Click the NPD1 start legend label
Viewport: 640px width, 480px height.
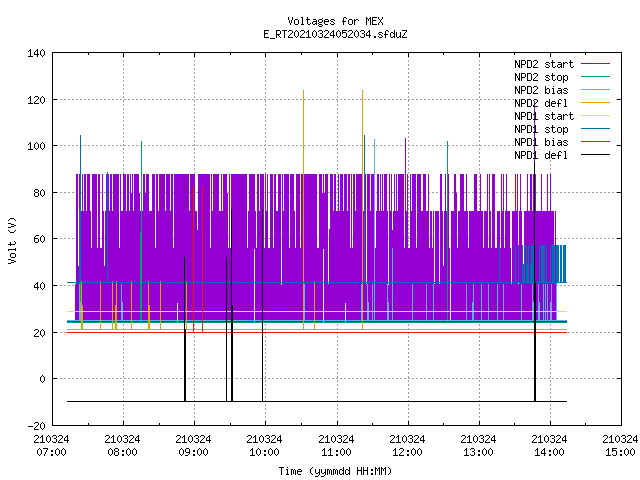(x=544, y=116)
